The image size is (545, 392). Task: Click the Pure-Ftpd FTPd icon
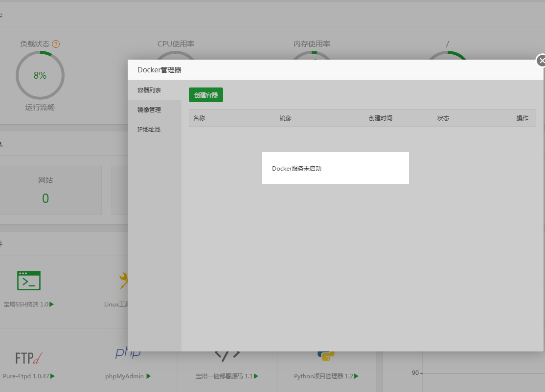29,358
